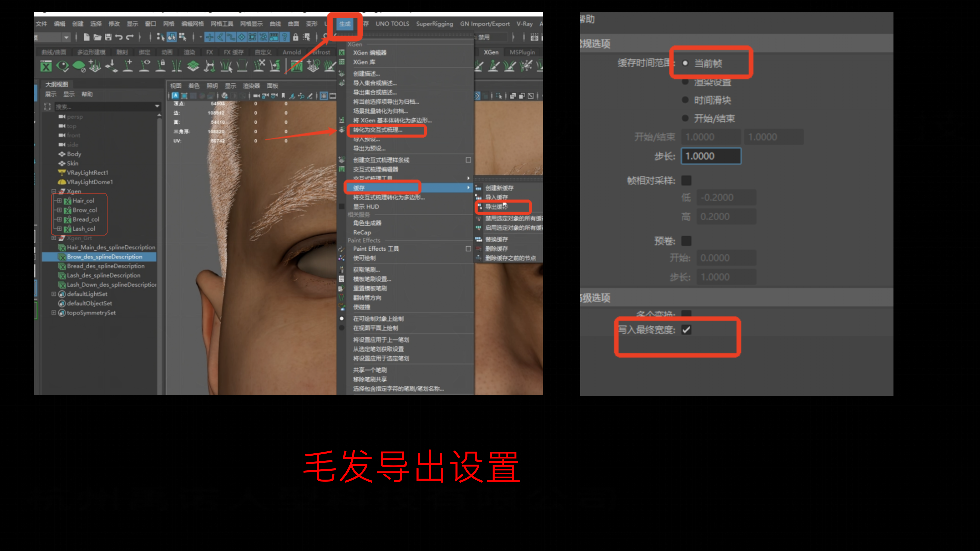Click the padlock lock selection icon

[296, 37]
